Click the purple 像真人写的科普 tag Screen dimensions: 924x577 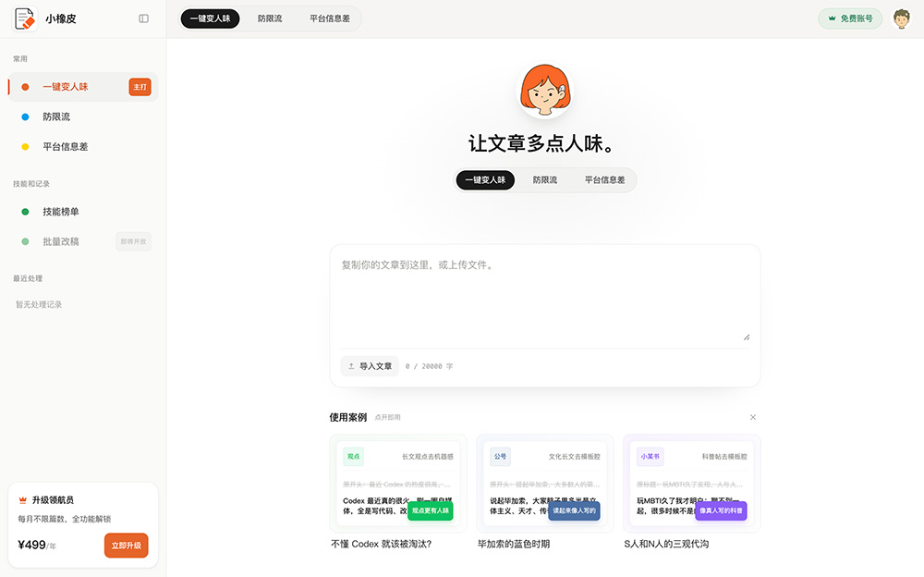pyautogui.click(x=722, y=511)
